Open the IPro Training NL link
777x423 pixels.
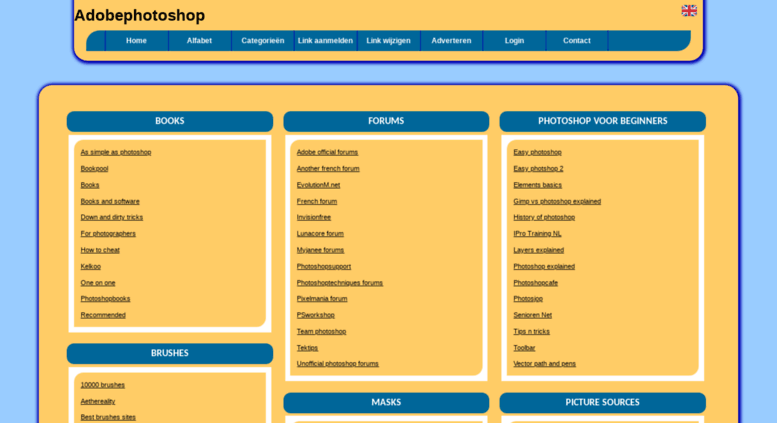click(537, 234)
